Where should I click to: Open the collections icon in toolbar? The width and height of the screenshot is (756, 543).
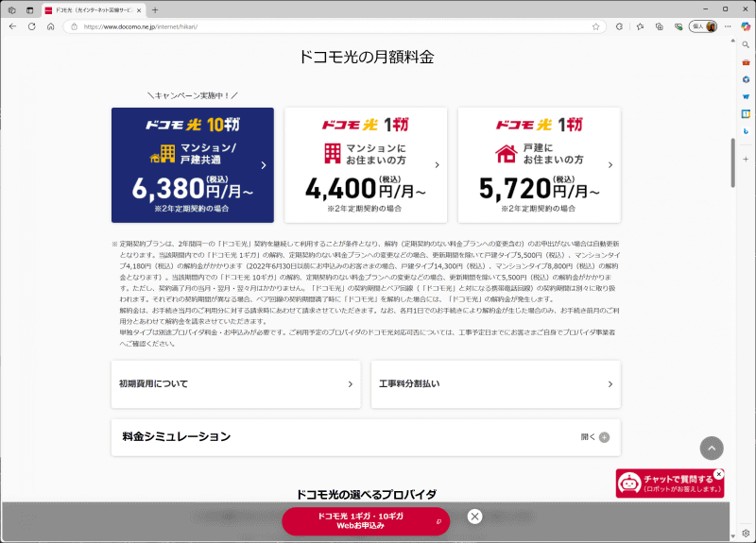659,26
